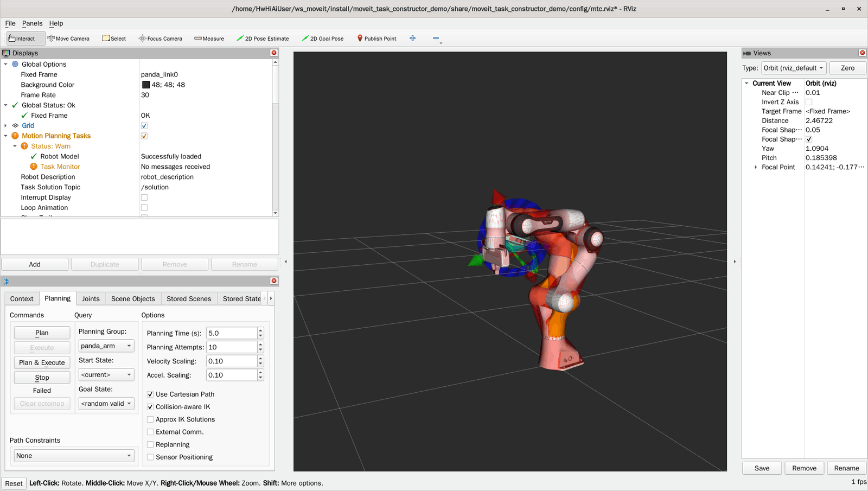This screenshot has height=491, width=868.
Task: Click the Grid display icon
Action: pyautogui.click(x=15, y=125)
